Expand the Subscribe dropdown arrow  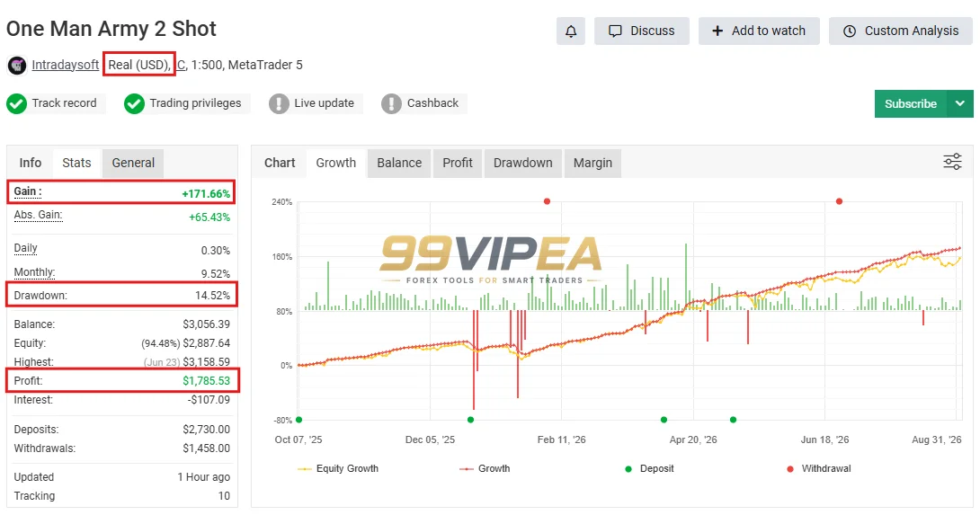point(960,103)
